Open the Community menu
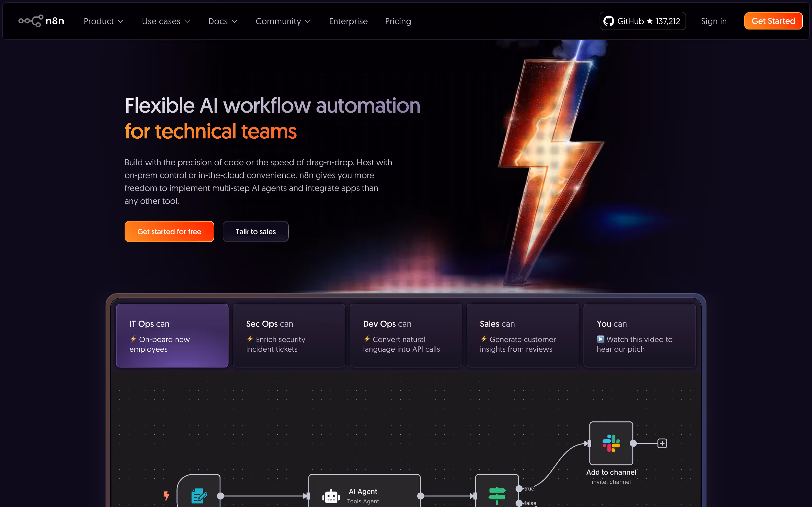812x507 pixels. pyautogui.click(x=283, y=21)
